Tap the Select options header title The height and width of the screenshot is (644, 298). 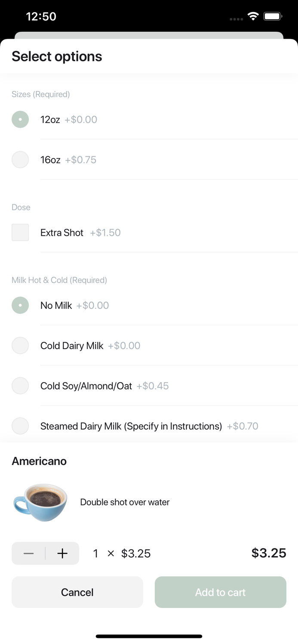57,56
